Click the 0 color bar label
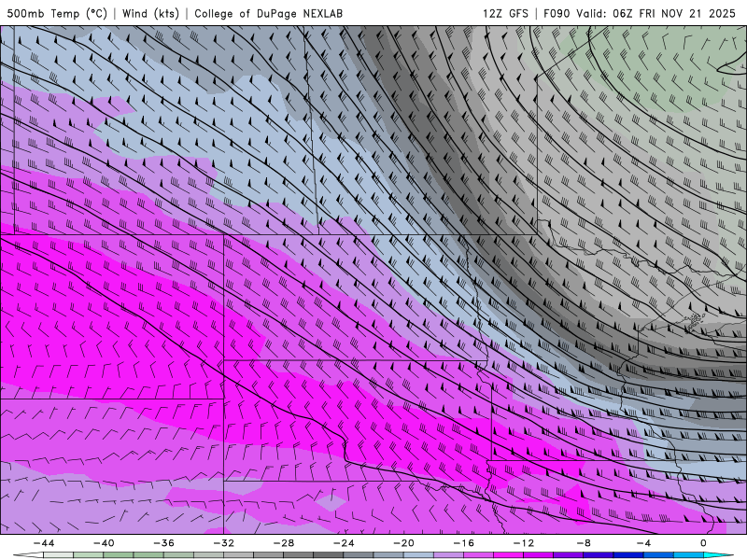The image size is (747, 560). (x=704, y=543)
